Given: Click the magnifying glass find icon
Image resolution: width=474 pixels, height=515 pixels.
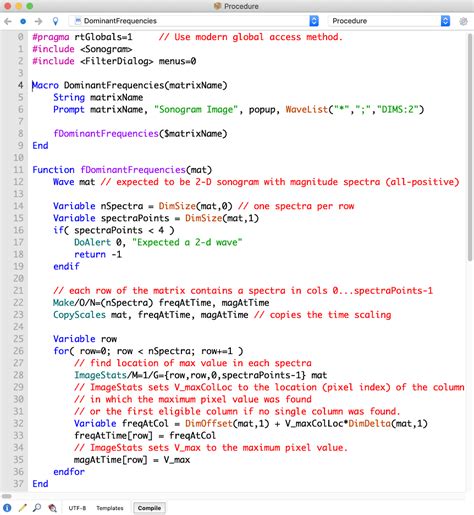Looking at the screenshot, I should [37, 508].
